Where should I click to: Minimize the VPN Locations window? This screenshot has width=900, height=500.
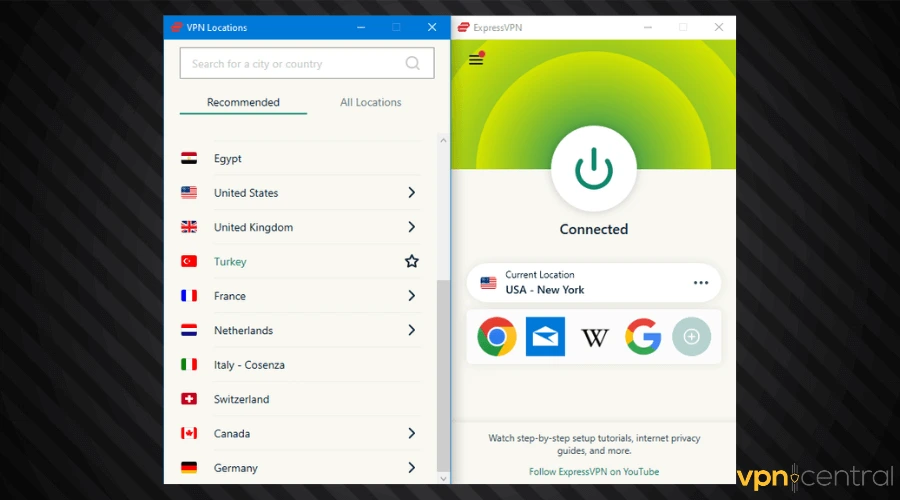361,27
